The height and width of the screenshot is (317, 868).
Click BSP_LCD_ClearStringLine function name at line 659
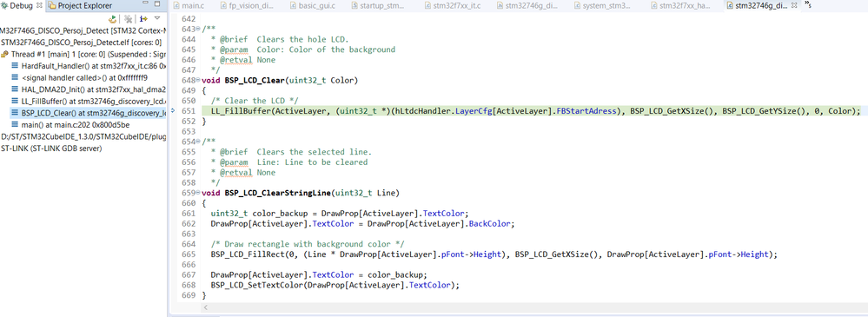coord(278,193)
